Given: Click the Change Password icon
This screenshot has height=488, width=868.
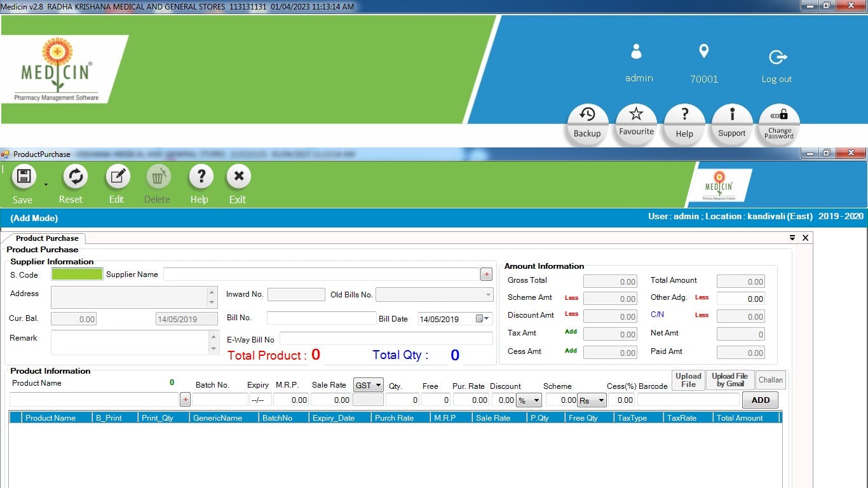Looking at the screenshot, I should [778, 121].
